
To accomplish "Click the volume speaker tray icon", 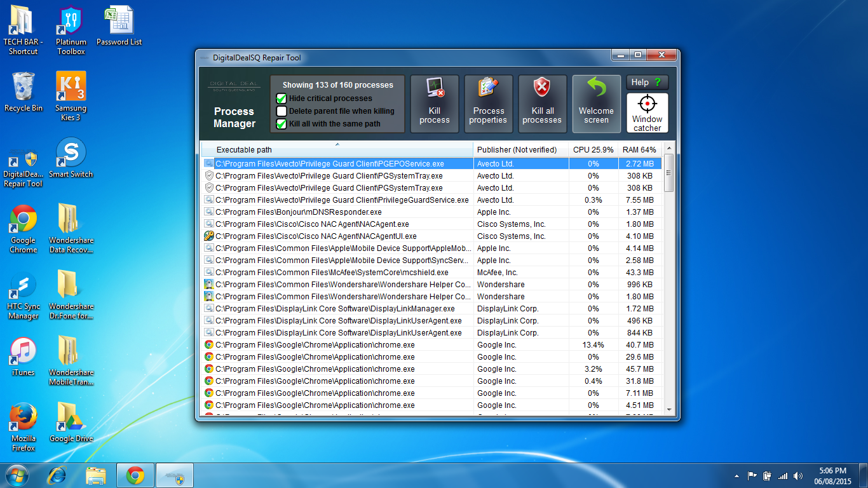I will pyautogui.click(x=798, y=475).
